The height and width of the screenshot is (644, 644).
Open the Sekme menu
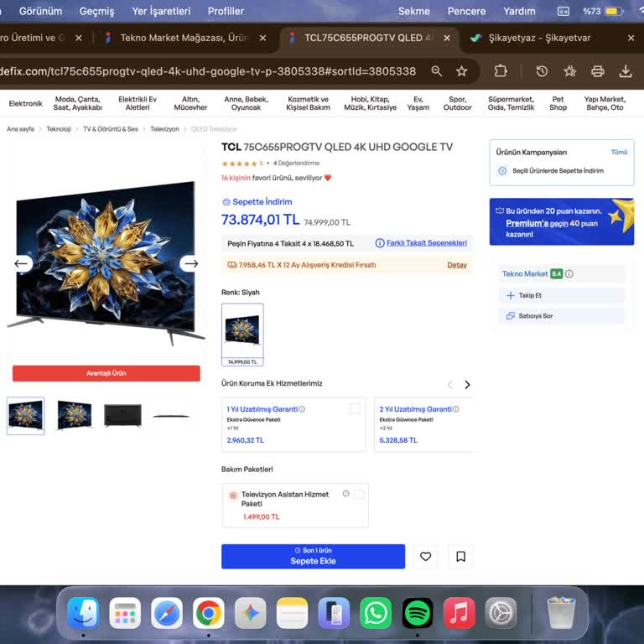pos(413,11)
